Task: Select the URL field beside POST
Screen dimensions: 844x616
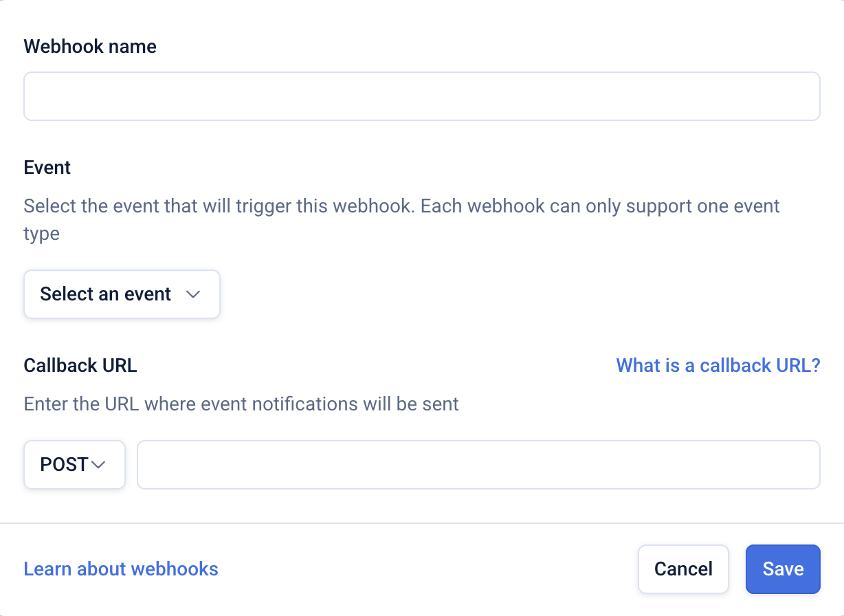Action: 478,465
